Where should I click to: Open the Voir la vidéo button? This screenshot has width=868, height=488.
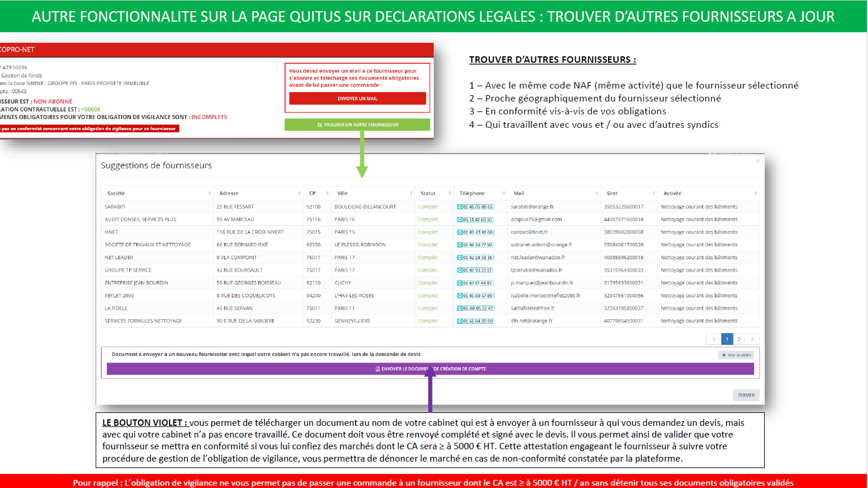tap(736, 355)
